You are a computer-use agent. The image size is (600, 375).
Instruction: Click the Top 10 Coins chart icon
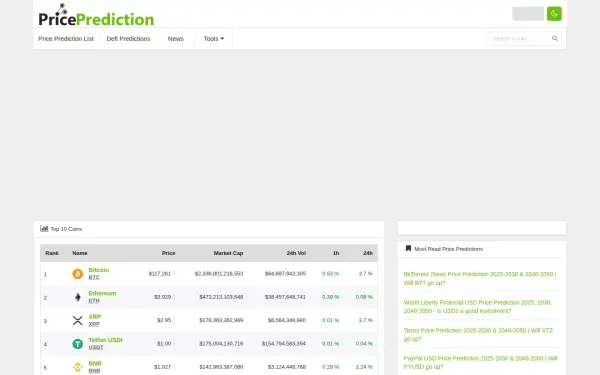click(x=44, y=228)
